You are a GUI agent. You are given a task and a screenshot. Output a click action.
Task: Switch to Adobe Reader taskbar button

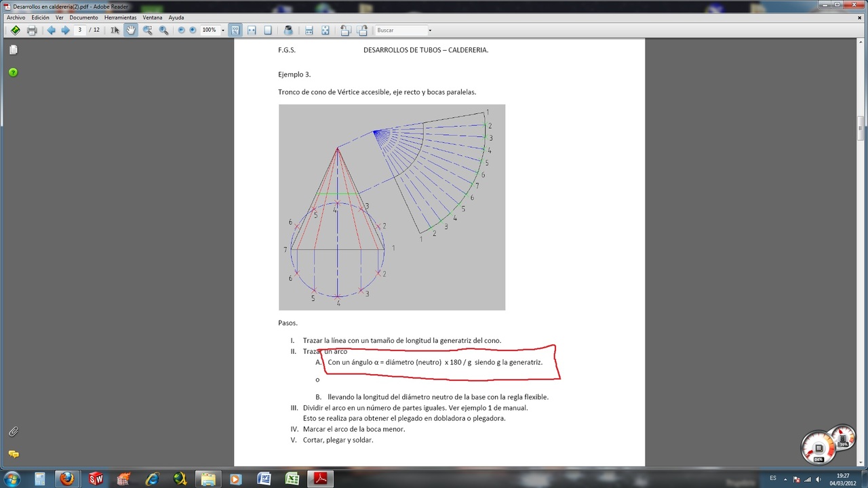coord(320,479)
